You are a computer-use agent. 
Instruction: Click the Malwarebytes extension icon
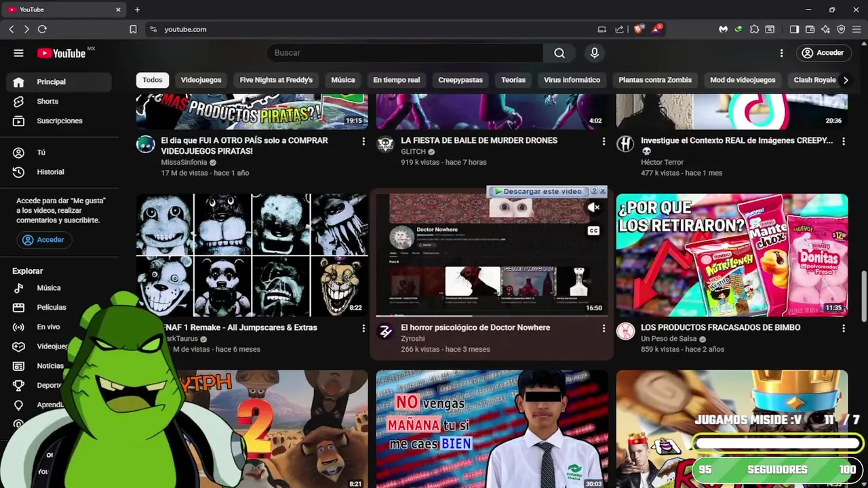click(724, 29)
